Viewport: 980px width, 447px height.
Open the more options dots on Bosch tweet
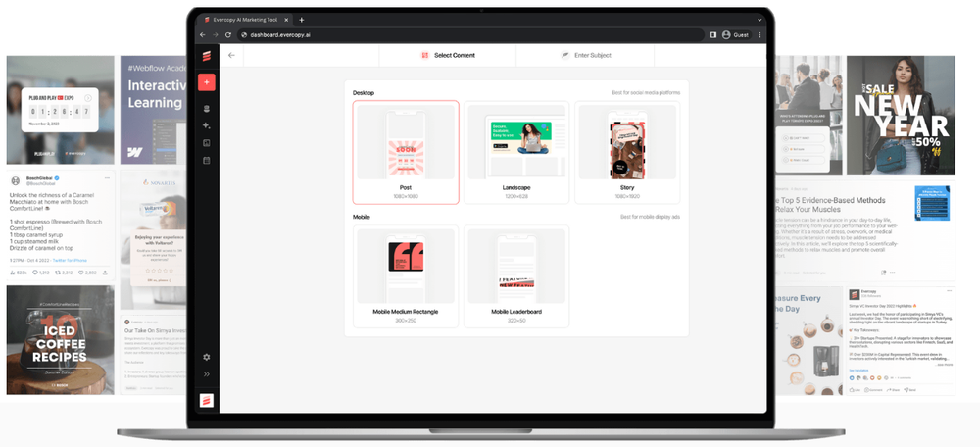click(108, 178)
